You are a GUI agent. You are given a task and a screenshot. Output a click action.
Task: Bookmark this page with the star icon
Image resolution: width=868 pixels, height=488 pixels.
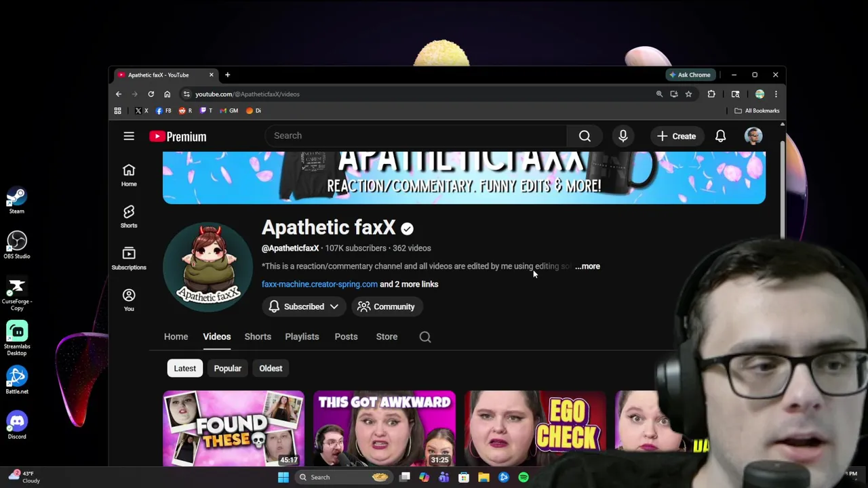(x=688, y=94)
